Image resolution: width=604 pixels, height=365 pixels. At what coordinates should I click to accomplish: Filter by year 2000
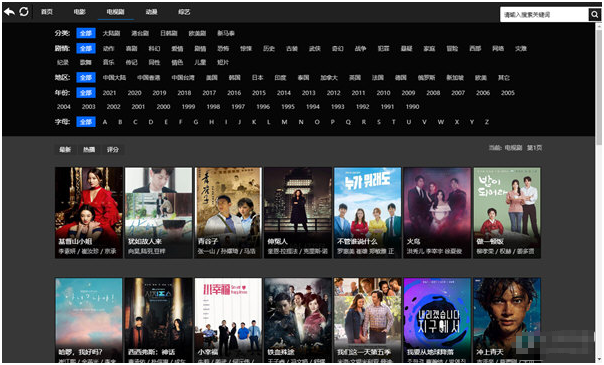tap(163, 107)
